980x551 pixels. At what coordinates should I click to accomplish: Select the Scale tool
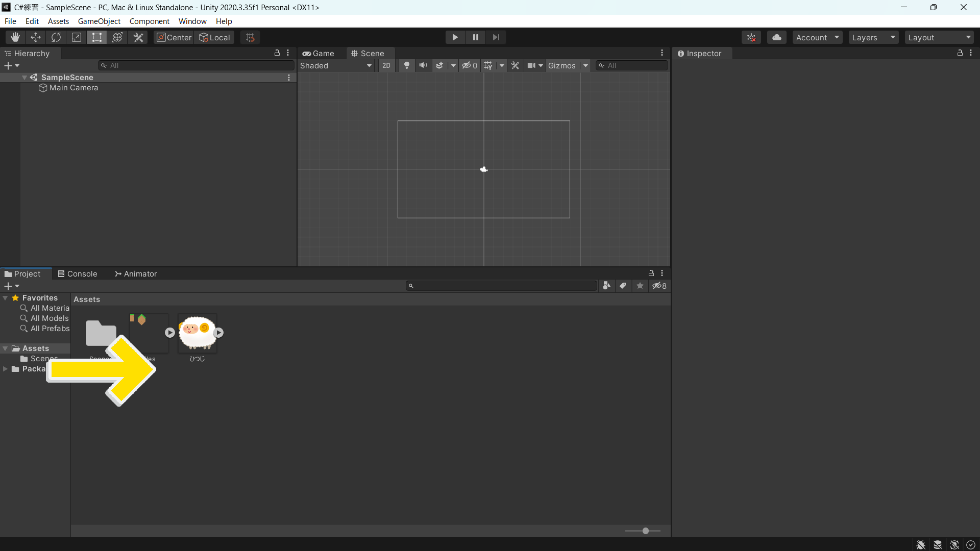(77, 37)
